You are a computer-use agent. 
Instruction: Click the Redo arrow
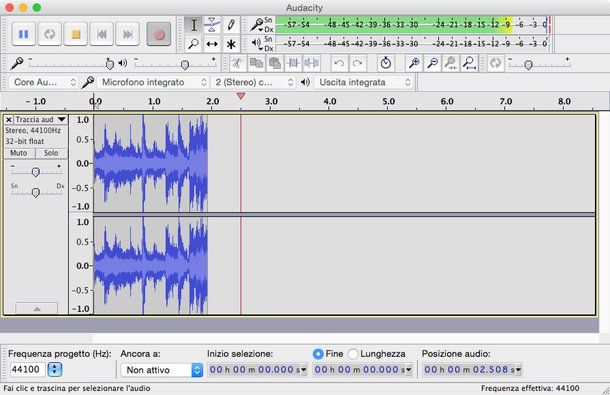[x=358, y=63]
